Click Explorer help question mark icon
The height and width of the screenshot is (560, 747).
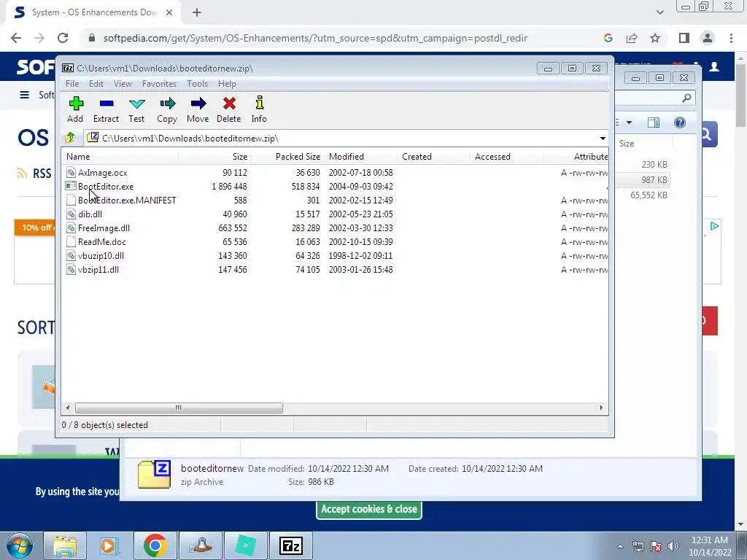point(680,122)
